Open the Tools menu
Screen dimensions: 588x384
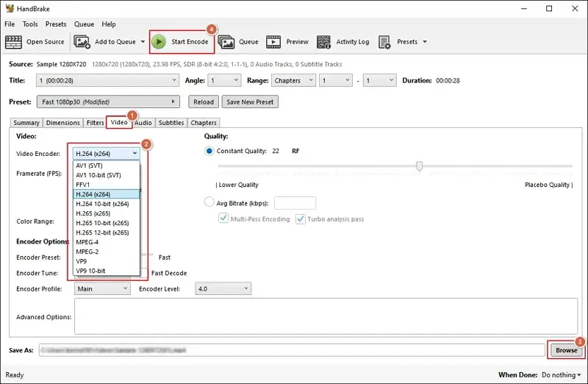pos(30,24)
